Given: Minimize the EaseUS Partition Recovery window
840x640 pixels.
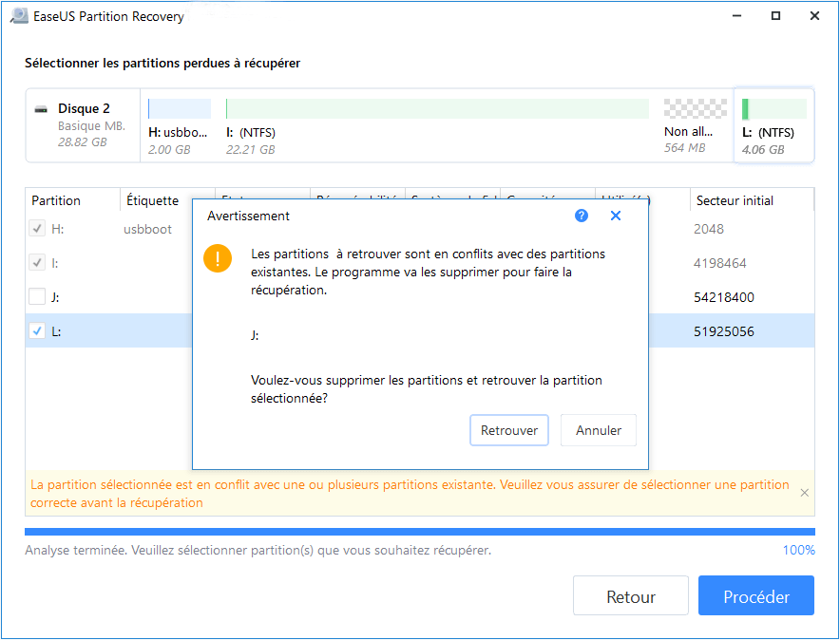Looking at the screenshot, I should pos(737,16).
